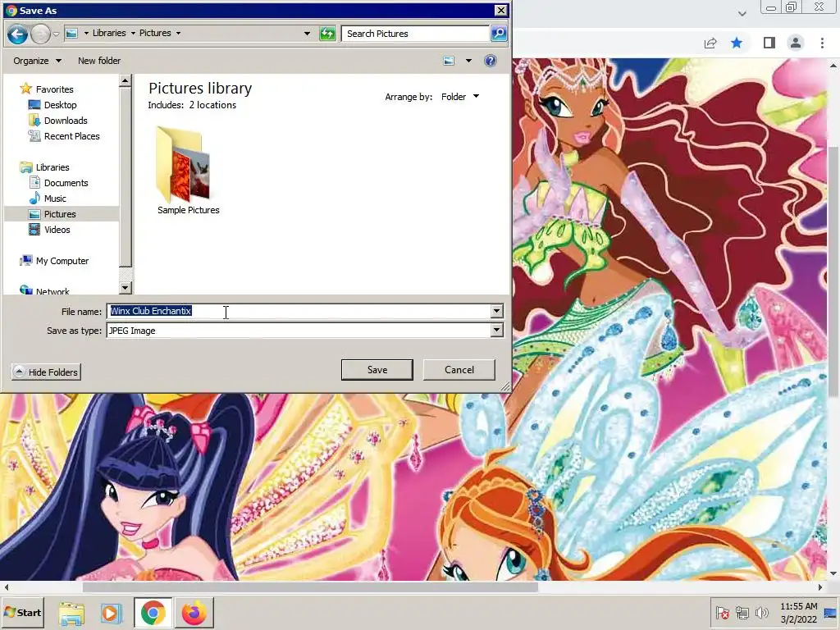The height and width of the screenshot is (630, 840).
Task: Click the Pictures breadcrumb in address bar
Action: click(155, 33)
